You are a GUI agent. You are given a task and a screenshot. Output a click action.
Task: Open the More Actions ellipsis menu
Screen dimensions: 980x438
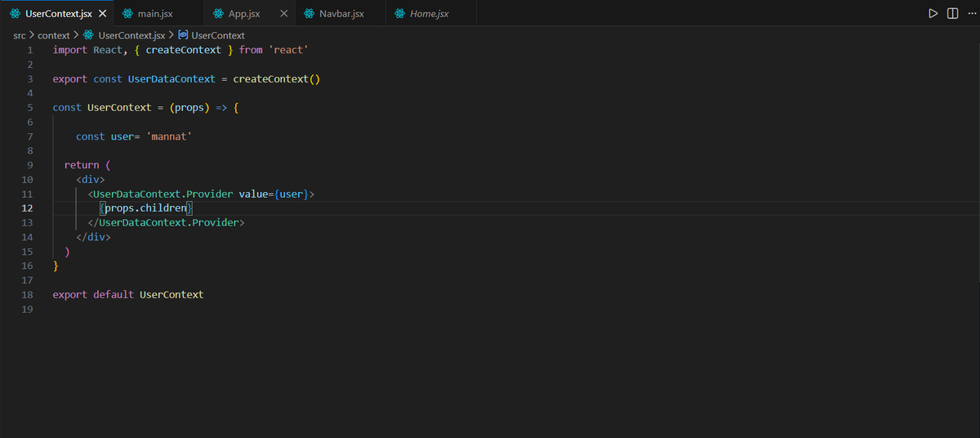pos(971,14)
